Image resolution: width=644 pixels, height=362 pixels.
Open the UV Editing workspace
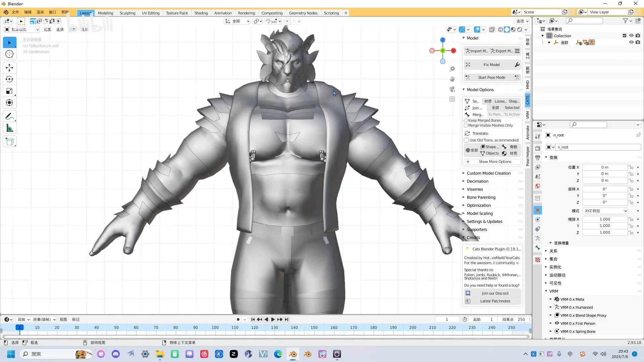[151, 13]
